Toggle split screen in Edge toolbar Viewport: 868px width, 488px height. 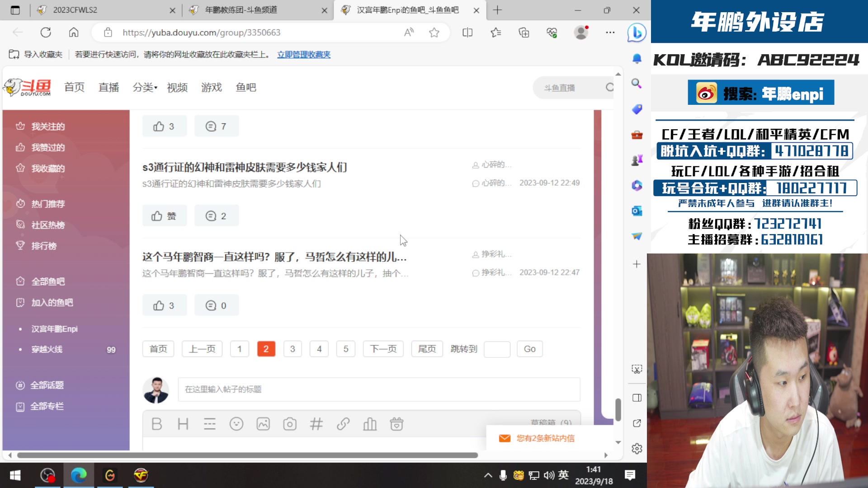(467, 33)
